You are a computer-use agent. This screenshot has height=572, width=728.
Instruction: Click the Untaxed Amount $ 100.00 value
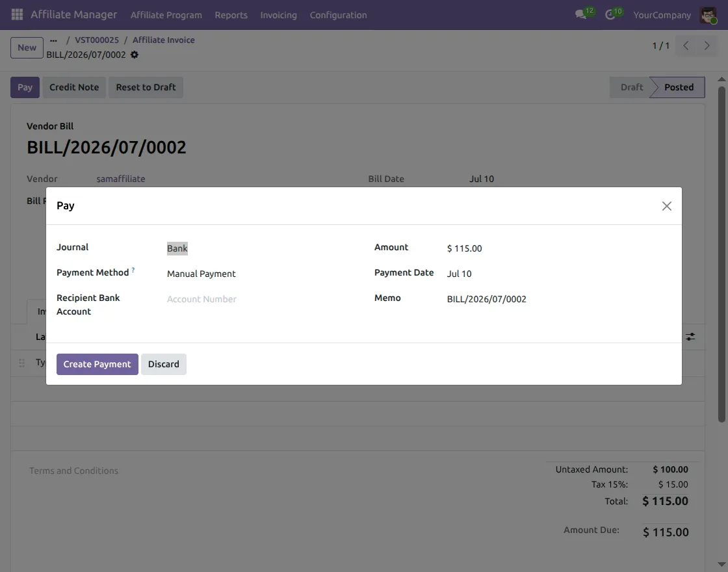coord(670,469)
